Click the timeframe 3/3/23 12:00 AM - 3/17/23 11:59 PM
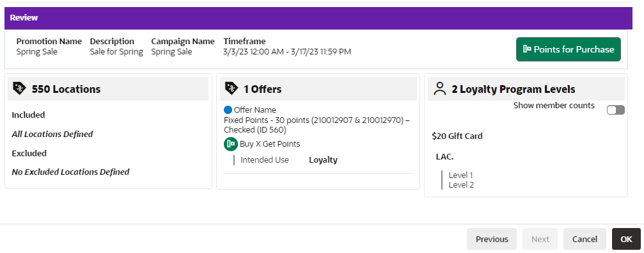The image size is (644, 253). (287, 52)
